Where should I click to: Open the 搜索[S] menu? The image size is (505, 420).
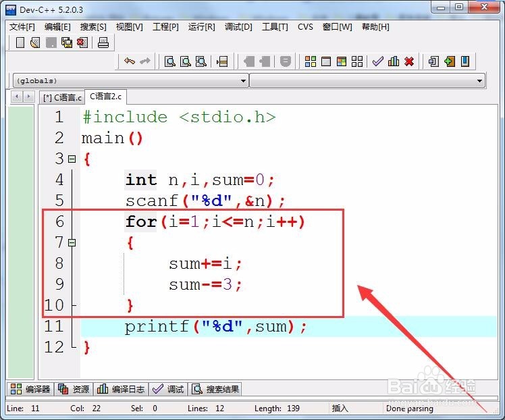[x=93, y=27]
